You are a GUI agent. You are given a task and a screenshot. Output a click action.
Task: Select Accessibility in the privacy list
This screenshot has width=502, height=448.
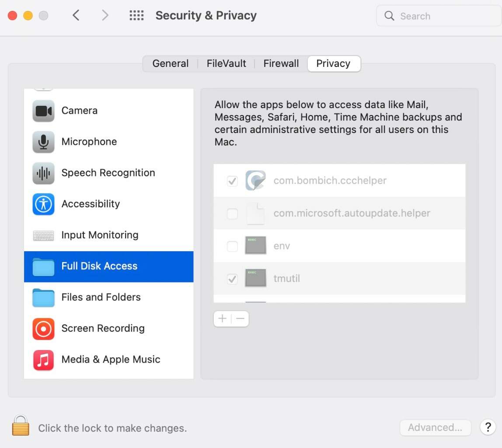(x=108, y=204)
